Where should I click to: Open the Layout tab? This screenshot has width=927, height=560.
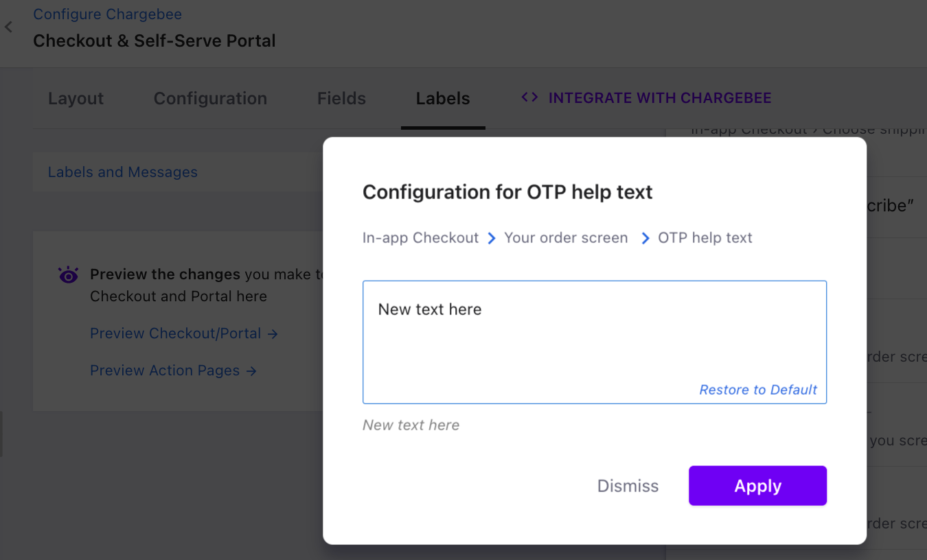tap(76, 99)
